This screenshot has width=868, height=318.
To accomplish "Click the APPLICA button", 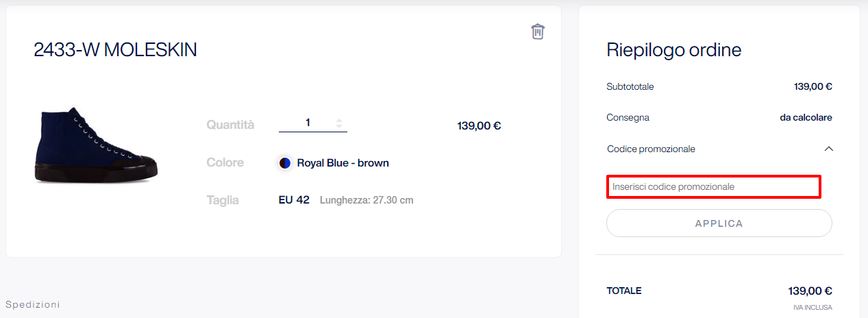I will 719,223.
